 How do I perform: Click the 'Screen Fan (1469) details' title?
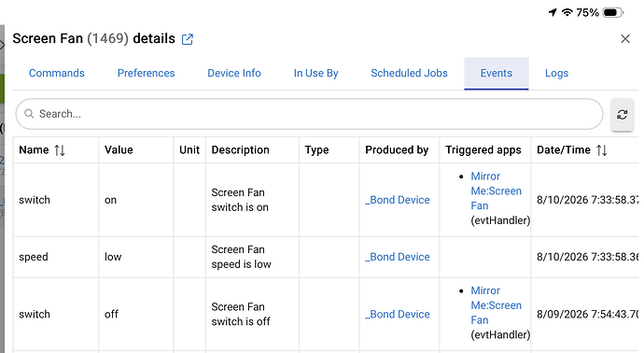click(93, 38)
